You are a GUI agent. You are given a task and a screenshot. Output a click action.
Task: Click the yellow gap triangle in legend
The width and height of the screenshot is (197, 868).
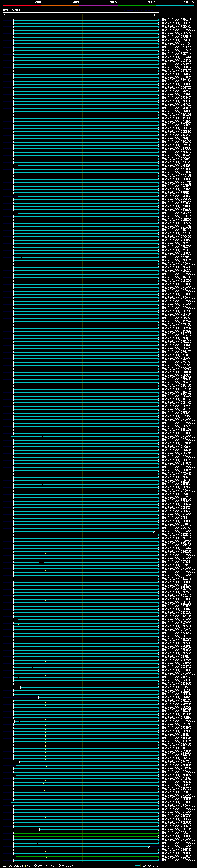[25, 865]
